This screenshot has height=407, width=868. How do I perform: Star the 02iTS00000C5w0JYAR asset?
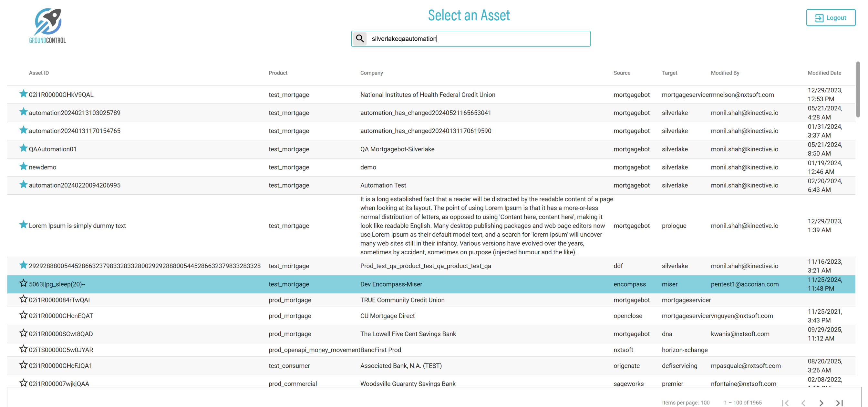tap(23, 349)
